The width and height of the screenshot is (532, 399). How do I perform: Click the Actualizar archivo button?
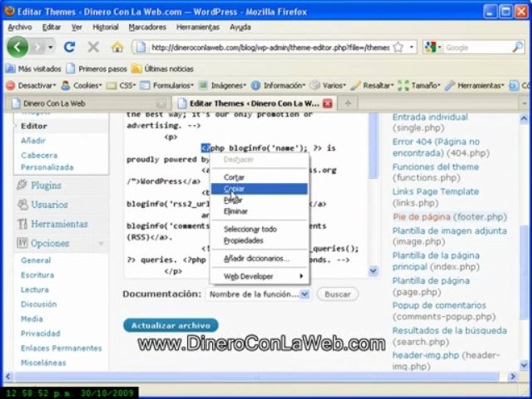pyautogui.click(x=171, y=325)
